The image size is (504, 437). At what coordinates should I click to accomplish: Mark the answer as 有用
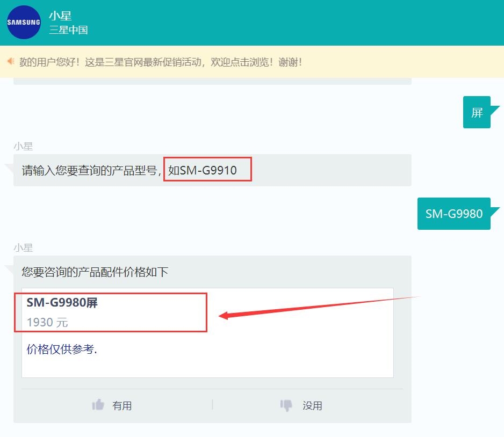(x=122, y=405)
